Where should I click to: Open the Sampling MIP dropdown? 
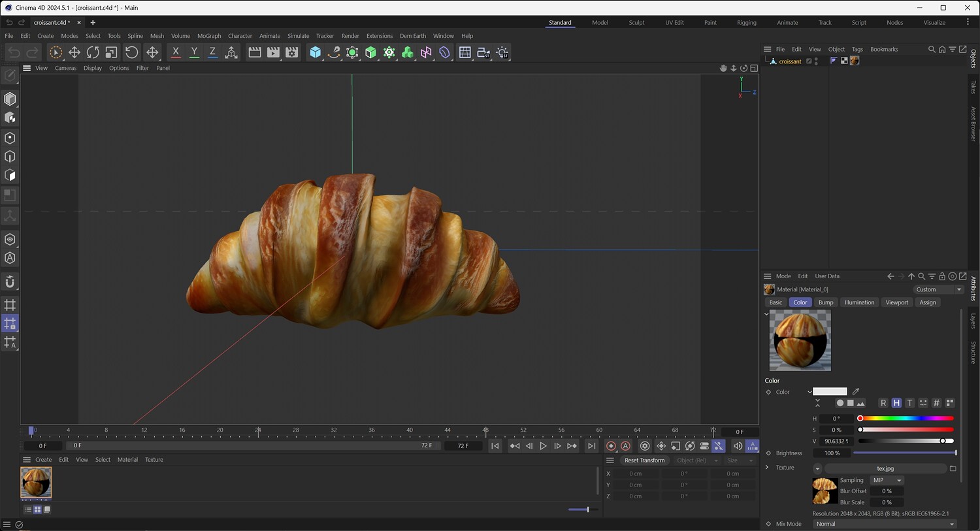point(887,480)
